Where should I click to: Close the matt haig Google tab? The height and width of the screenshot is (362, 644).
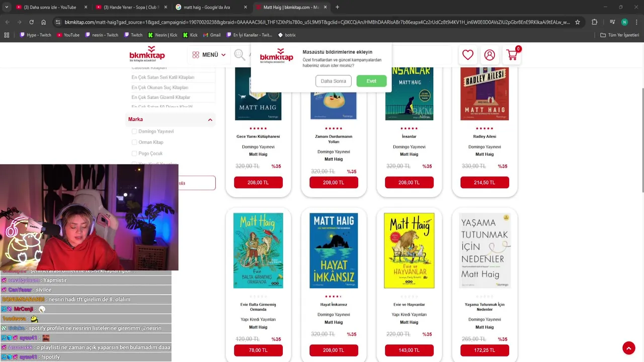coord(246,7)
